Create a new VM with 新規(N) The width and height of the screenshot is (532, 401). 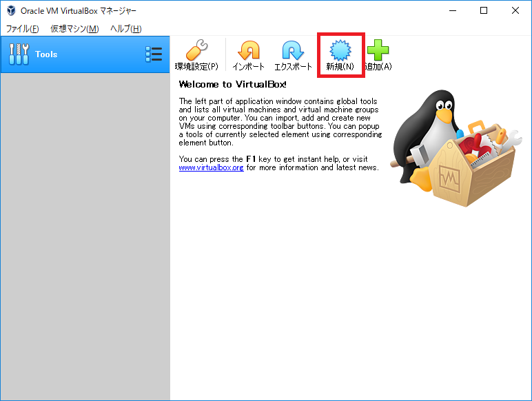click(x=340, y=55)
